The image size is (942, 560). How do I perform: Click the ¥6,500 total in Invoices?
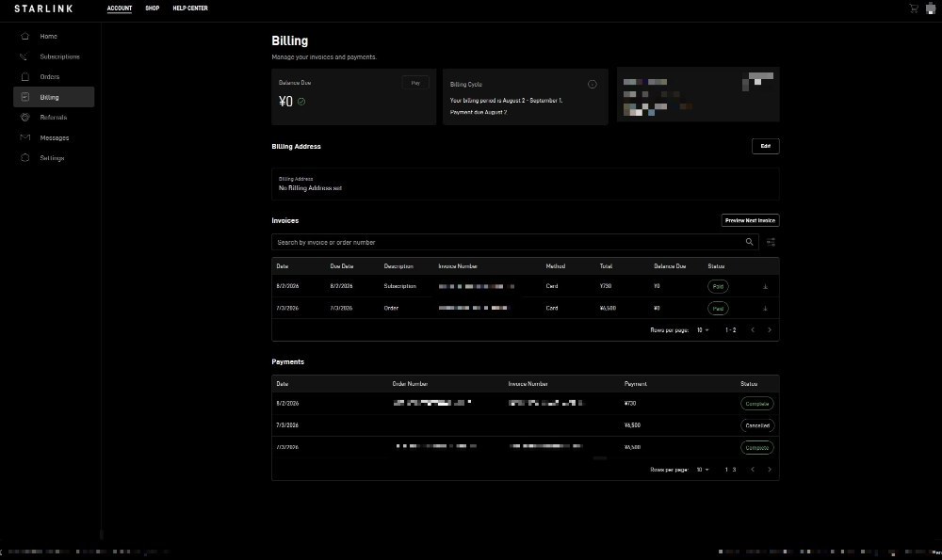point(608,309)
